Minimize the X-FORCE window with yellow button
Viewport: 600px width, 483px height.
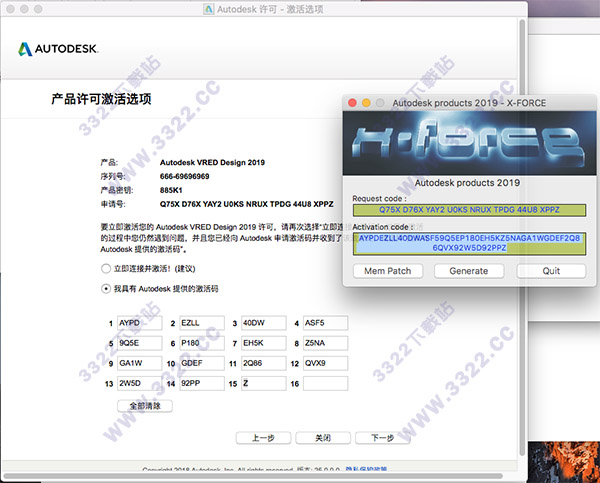[366, 103]
